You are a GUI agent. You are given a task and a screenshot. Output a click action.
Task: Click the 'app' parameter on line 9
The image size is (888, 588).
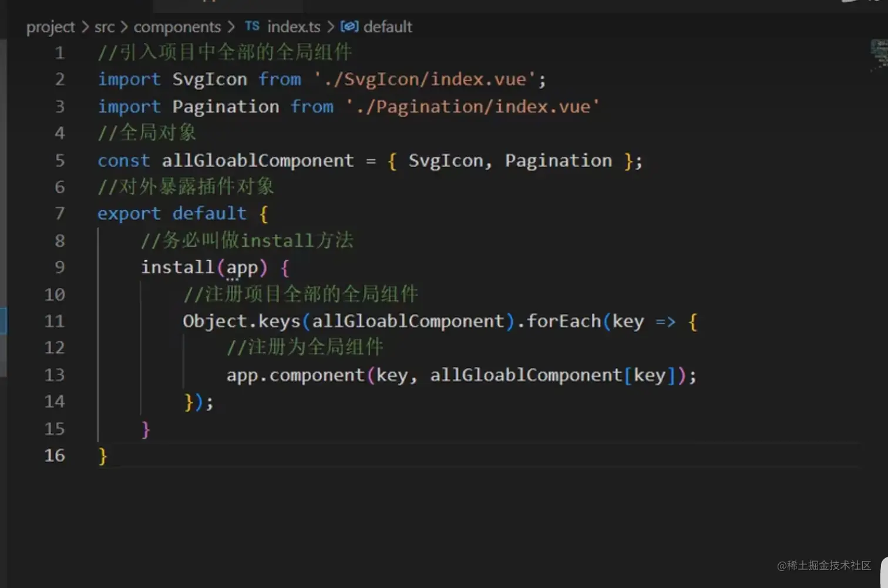tap(243, 268)
